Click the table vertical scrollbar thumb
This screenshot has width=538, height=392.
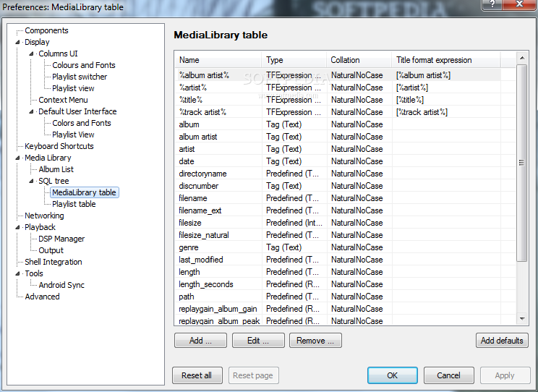[x=522, y=163]
